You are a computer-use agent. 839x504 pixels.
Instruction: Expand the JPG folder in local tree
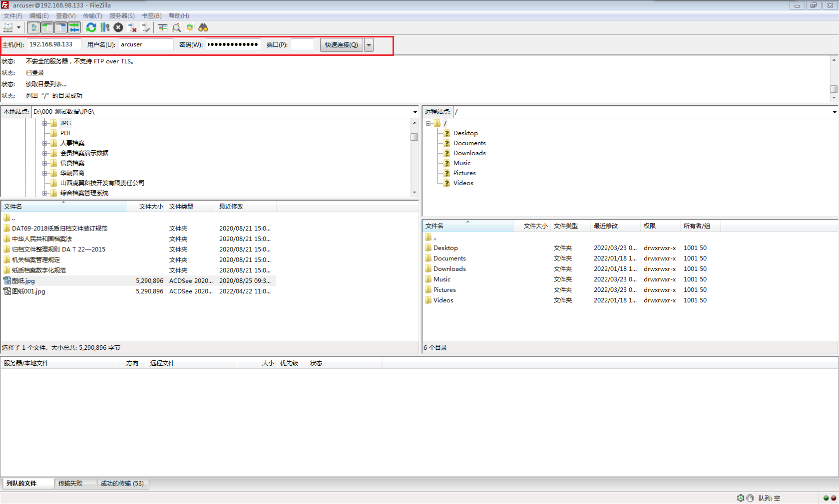click(44, 123)
